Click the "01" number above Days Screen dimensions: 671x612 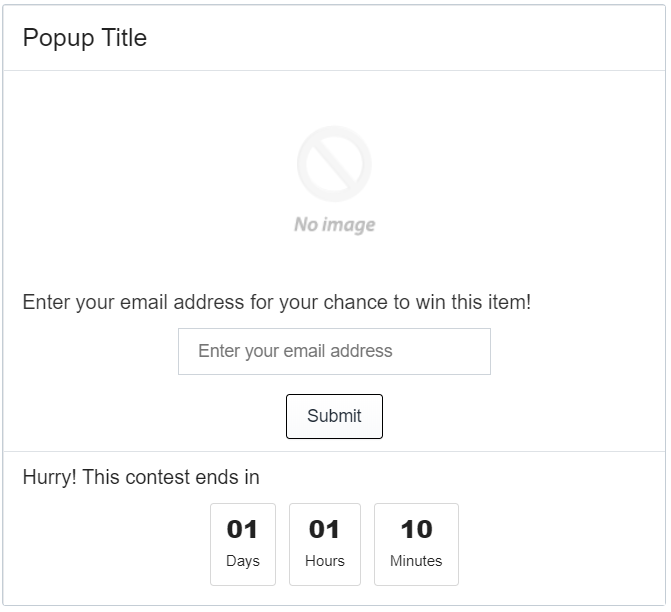(242, 529)
